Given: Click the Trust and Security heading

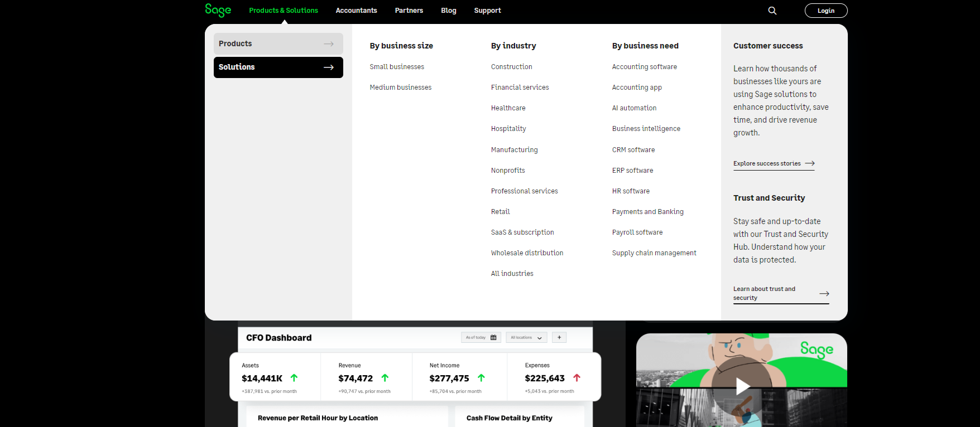Looking at the screenshot, I should coord(769,198).
